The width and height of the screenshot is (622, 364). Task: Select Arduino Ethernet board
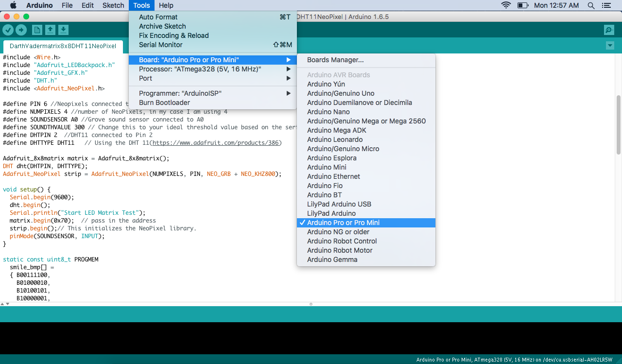[x=366, y=176]
